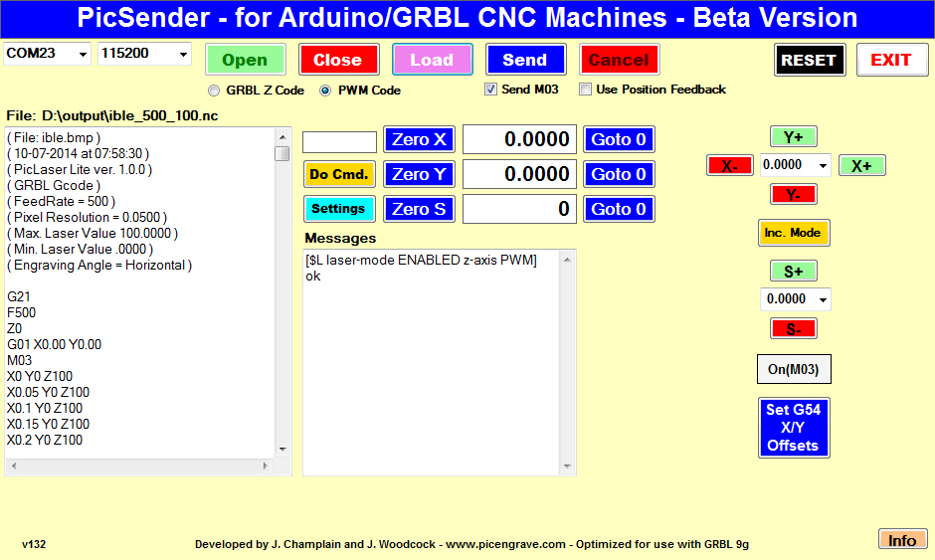Click the Do Cmd. button

(339, 174)
